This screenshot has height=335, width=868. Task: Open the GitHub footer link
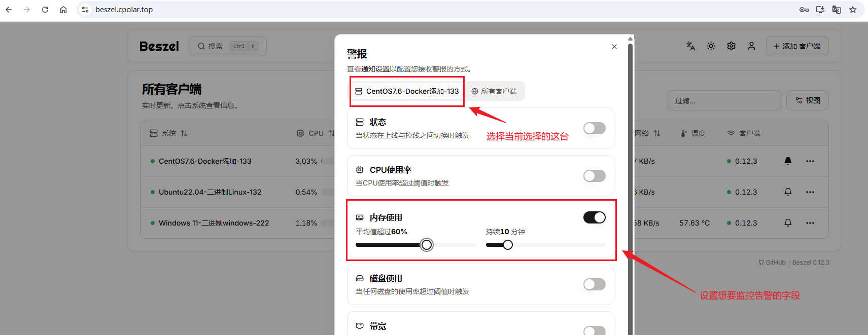coord(772,263)
